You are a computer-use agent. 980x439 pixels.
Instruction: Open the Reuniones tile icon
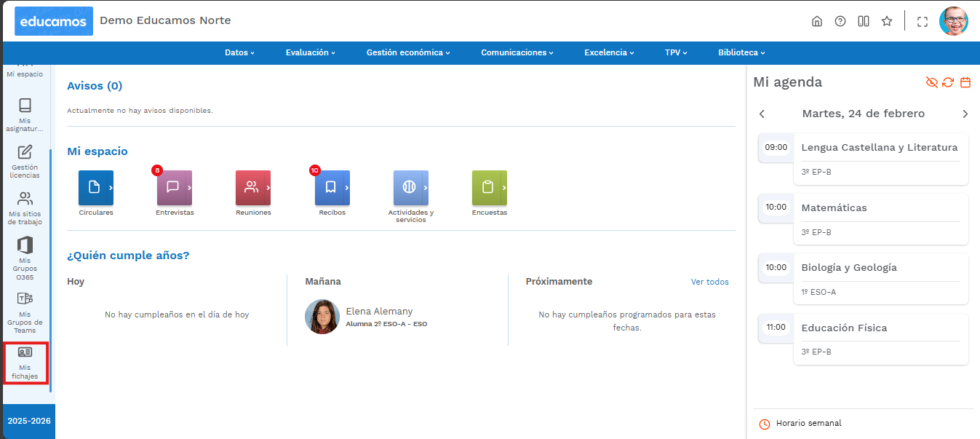pos(252,188)
